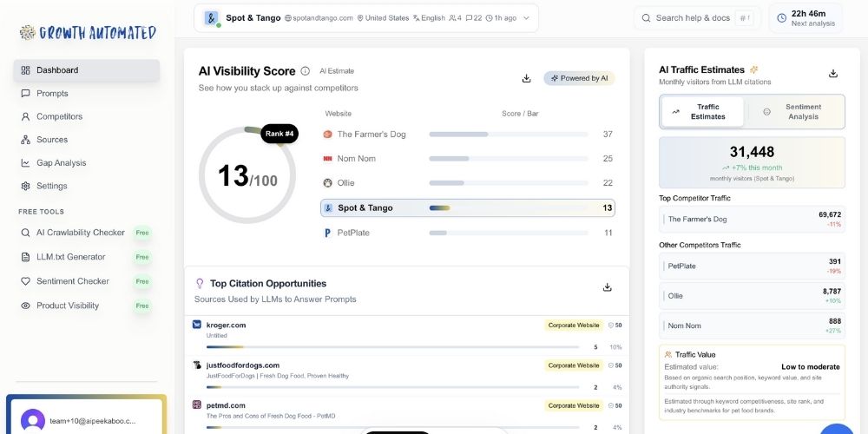Viewport: 868px width, 434px height.
Task: Click the Dashboard grid icon
Action: (25, 70)
